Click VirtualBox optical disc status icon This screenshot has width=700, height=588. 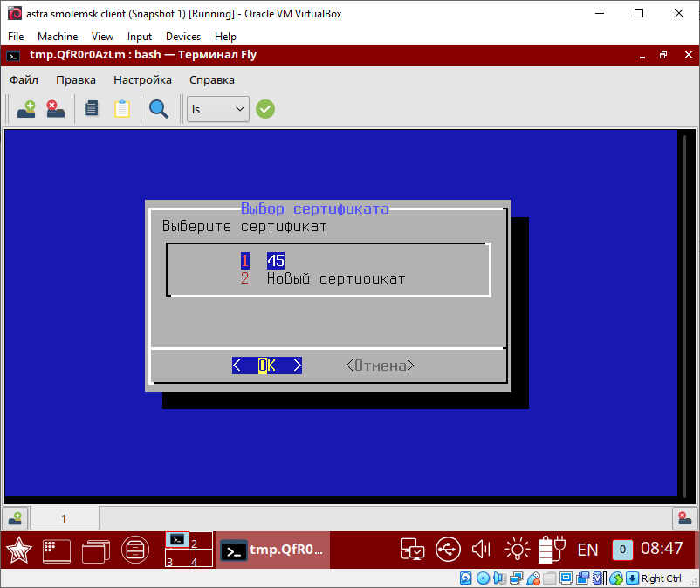pos(483,578)
